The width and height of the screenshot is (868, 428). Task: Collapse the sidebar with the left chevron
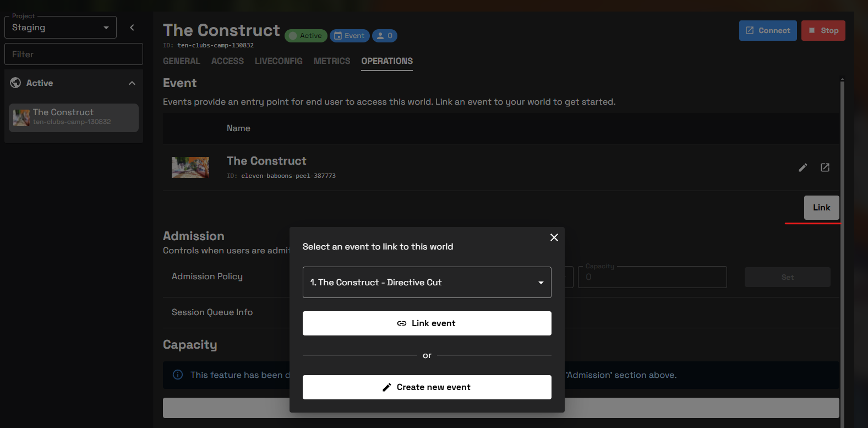[132, 28]
